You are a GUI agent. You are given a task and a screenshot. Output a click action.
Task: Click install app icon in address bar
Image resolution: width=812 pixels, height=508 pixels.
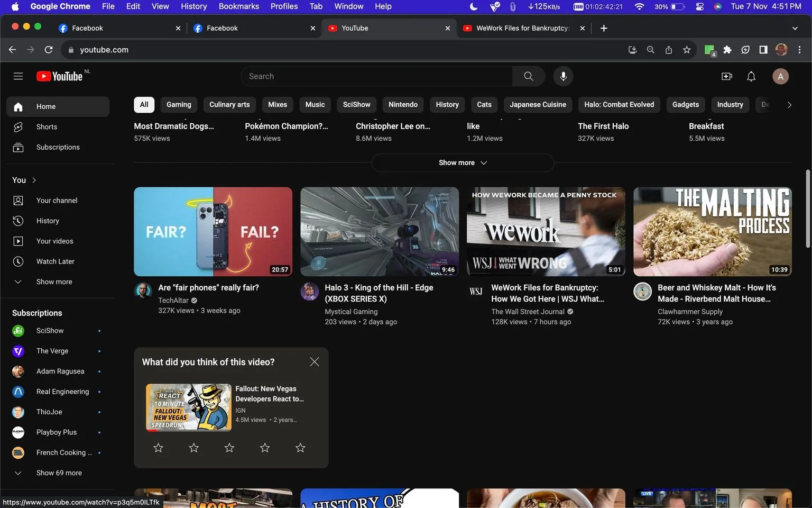pyautogui.click(x=632, y=50)
